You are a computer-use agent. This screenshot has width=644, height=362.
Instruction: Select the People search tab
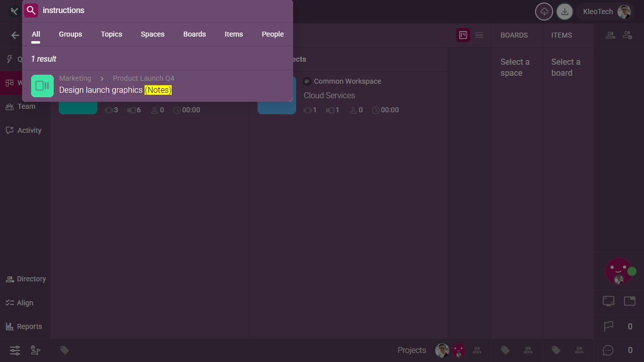coord(273,34)
